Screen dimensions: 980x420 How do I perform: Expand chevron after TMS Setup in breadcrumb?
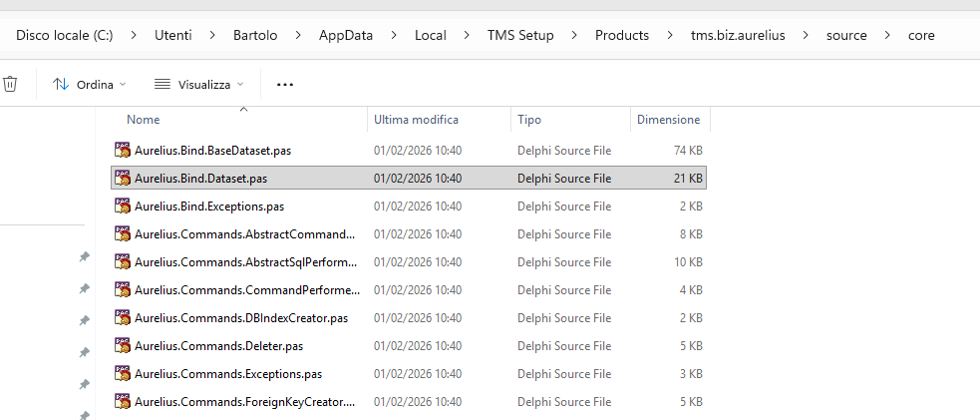[x=574, y=35]
